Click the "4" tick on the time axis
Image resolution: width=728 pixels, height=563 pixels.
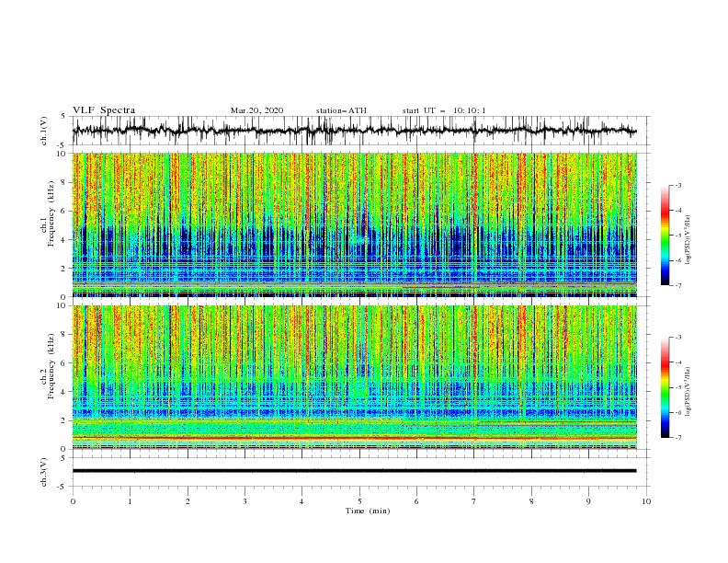pos(301,501)
